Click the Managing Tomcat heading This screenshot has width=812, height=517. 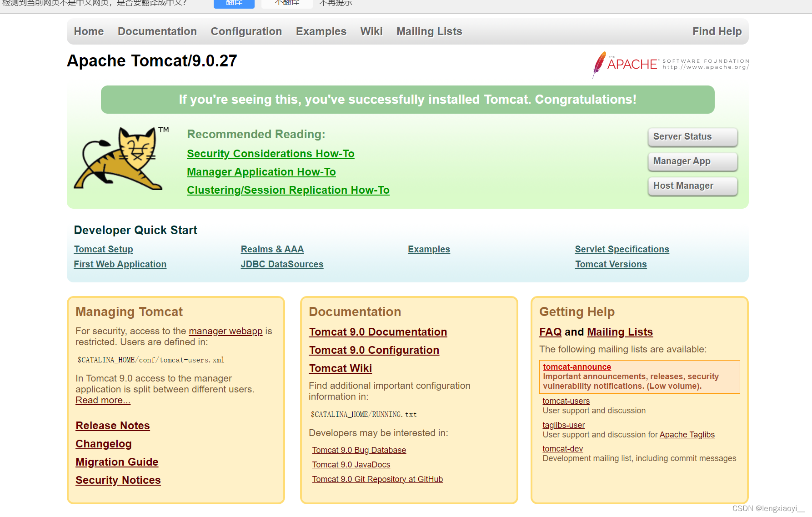tap(129, 312)
